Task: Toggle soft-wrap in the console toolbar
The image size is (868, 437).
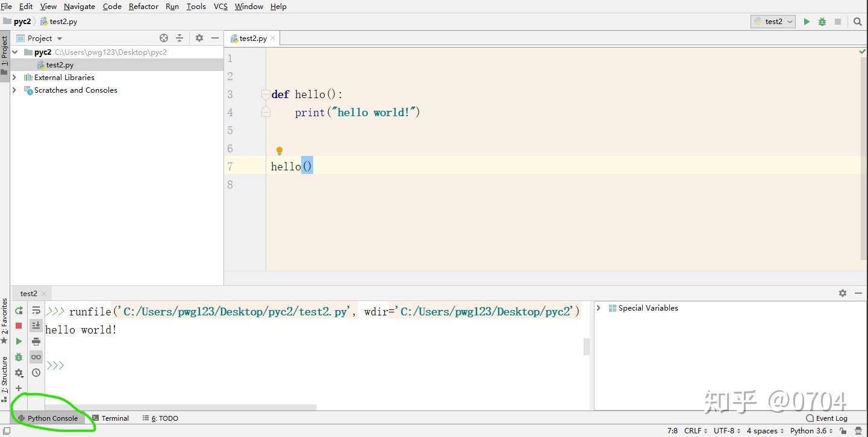Action: coord(36,309)
